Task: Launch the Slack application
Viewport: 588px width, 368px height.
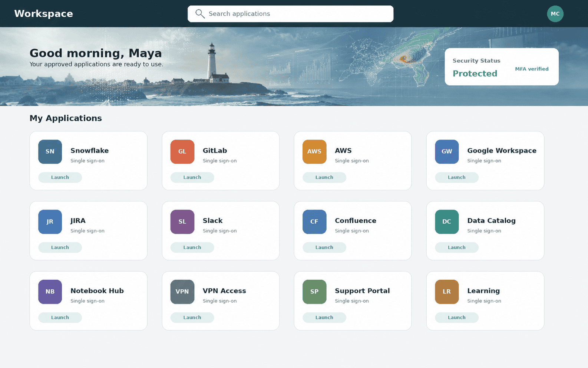Action: tap(192, 247)
